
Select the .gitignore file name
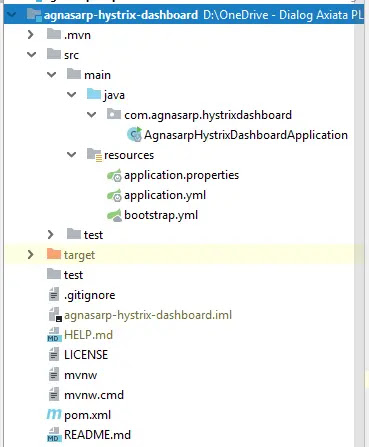tap(90, 295)
